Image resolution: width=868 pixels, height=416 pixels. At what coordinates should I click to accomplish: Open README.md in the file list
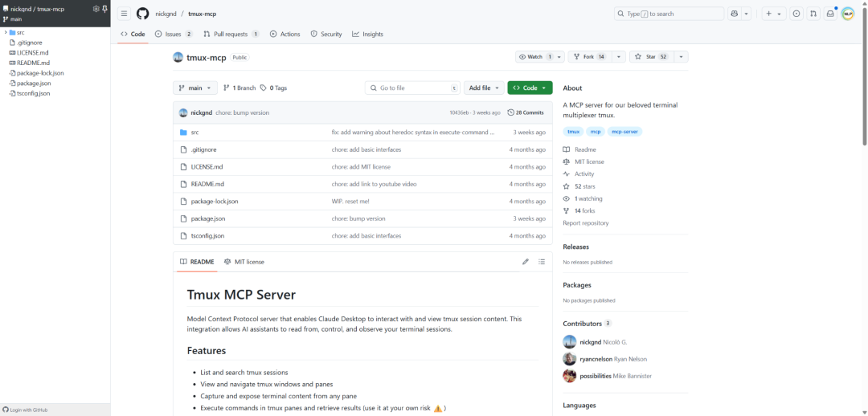(207, 184)
